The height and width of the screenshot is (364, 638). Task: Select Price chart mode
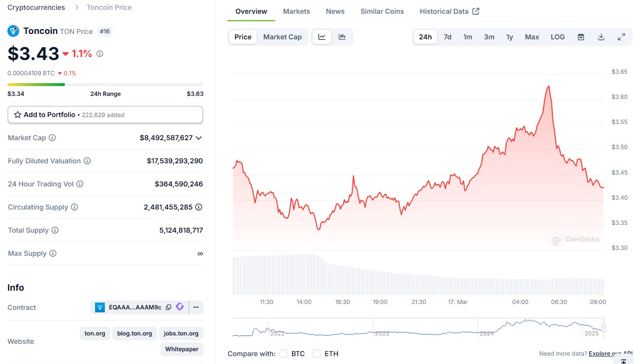(x=243, y=37)
